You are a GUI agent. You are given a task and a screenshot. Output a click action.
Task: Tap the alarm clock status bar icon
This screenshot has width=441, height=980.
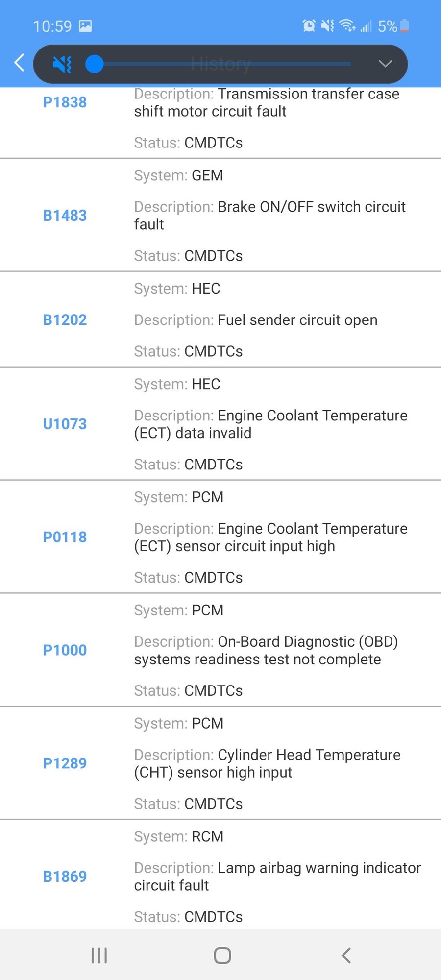click(x=309, y=26)
